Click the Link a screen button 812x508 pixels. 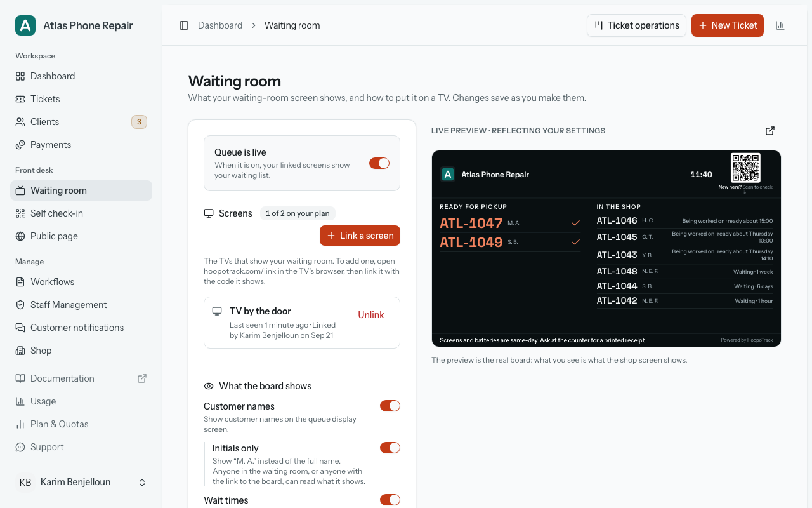pos(360,236)
